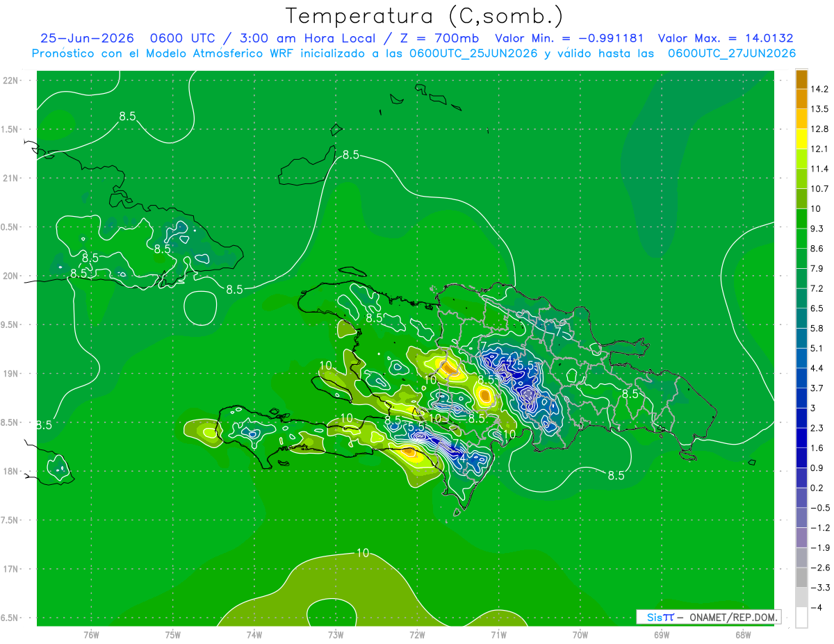The height and width of the screenshot is (644, 834).
Task: Click the '-1.2' color scale label
Action: (819, 528)
